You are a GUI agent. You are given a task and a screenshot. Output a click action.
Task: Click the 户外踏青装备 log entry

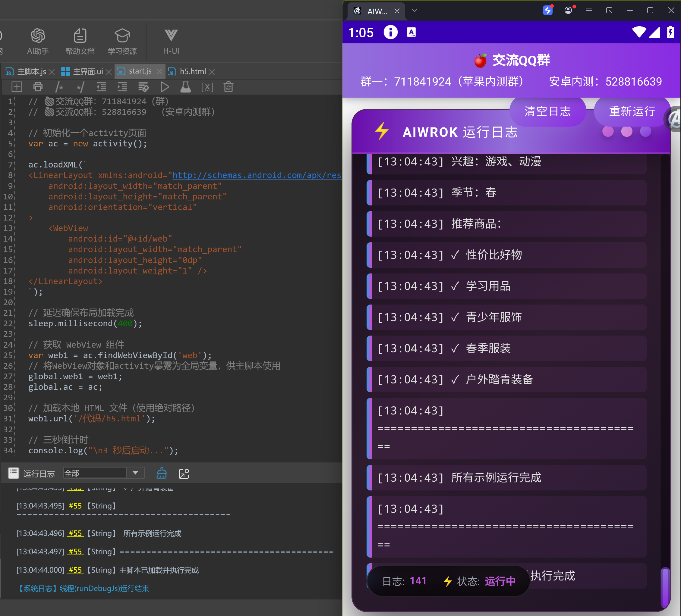506,379
